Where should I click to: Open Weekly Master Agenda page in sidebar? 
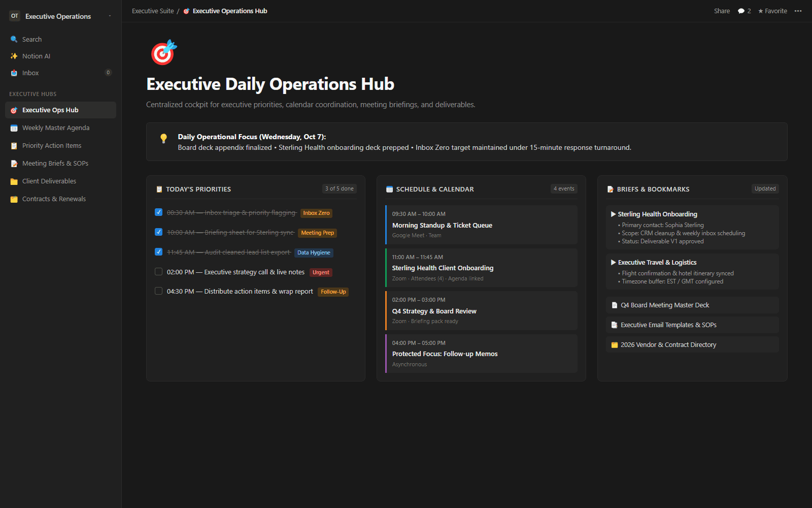[x=60, y=128]
